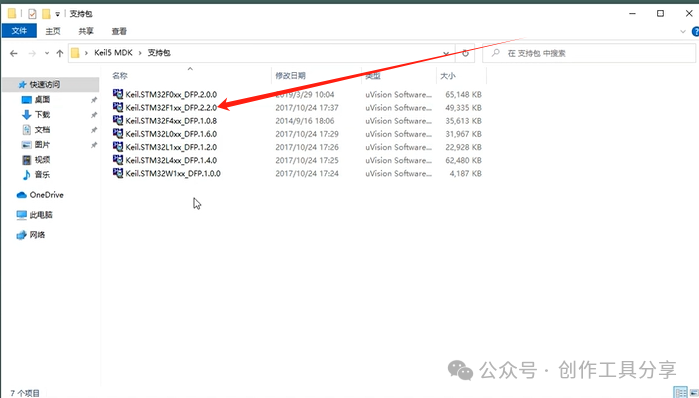Click the properties checkmark icon in title bar
The height and width of the screenshot is (398, 699).
point(32,14)
